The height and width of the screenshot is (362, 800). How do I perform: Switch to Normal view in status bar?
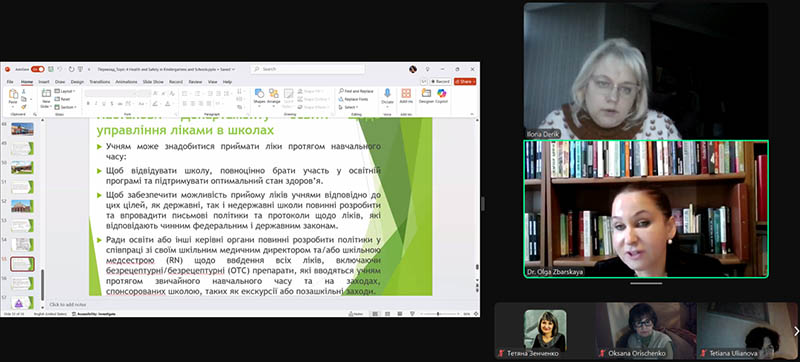375,314
